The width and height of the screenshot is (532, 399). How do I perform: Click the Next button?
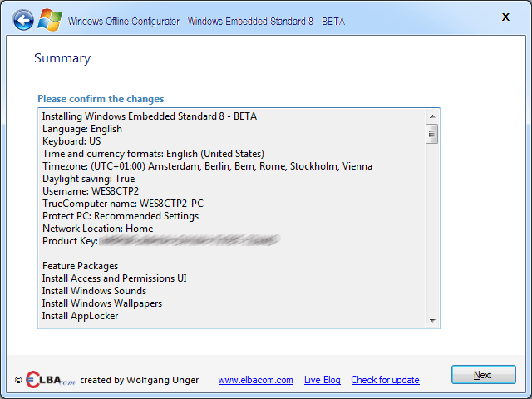[x=484, y=375]
